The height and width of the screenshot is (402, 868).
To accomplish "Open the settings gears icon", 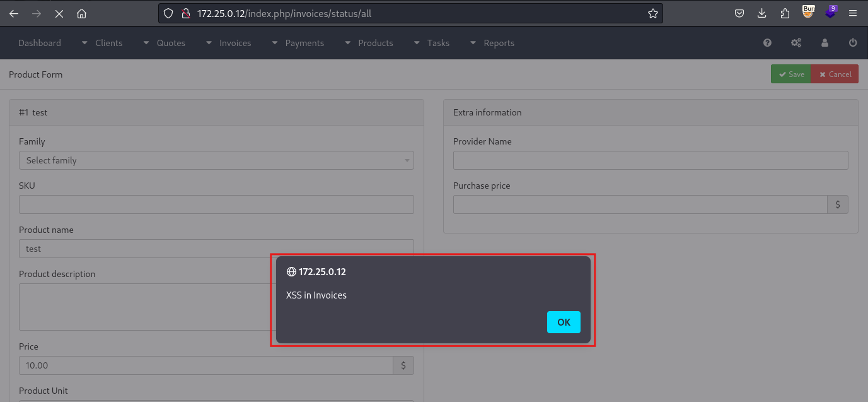I will pos(796,42).
